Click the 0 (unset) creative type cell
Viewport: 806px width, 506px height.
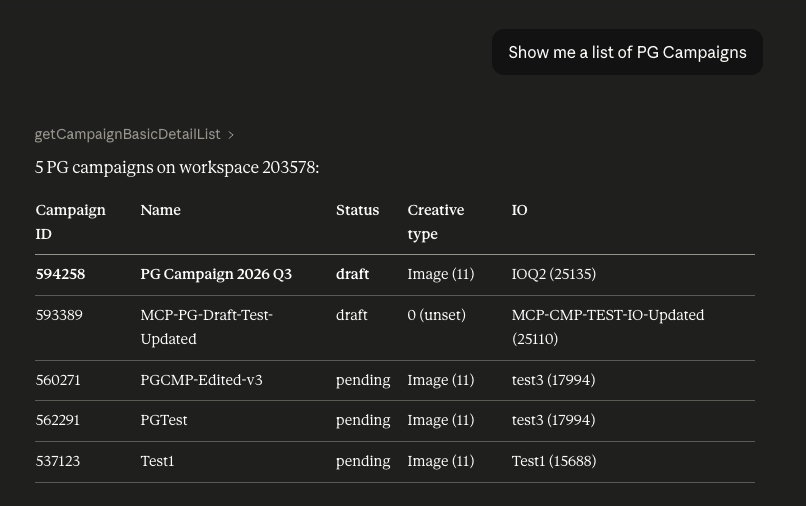pos(436,315)
